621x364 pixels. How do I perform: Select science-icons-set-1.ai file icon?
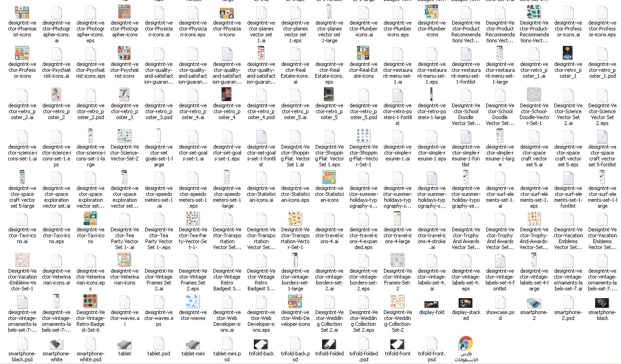(22, 136)
